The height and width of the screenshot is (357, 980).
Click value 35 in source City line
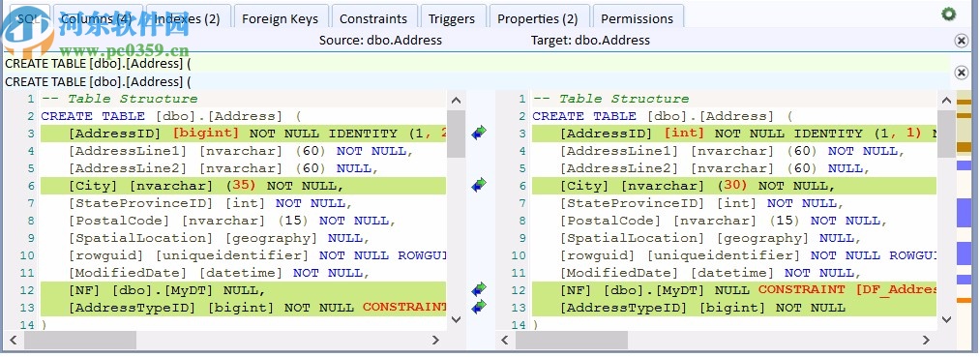point(240,186)
